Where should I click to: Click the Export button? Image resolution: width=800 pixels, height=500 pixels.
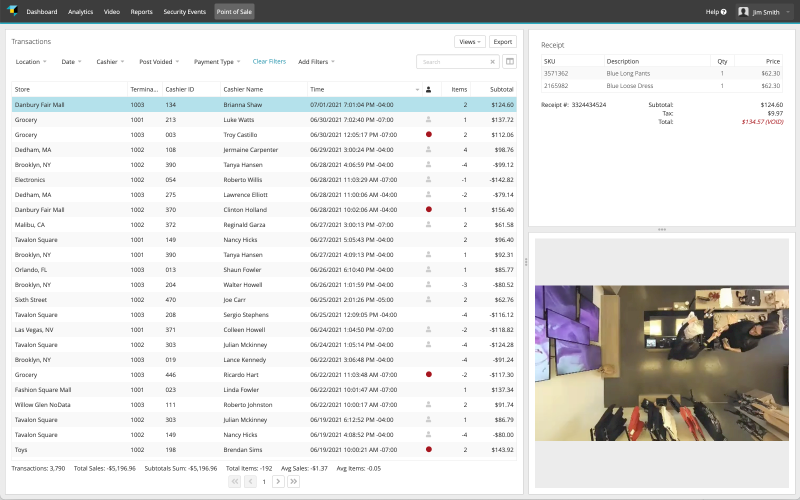502,42
